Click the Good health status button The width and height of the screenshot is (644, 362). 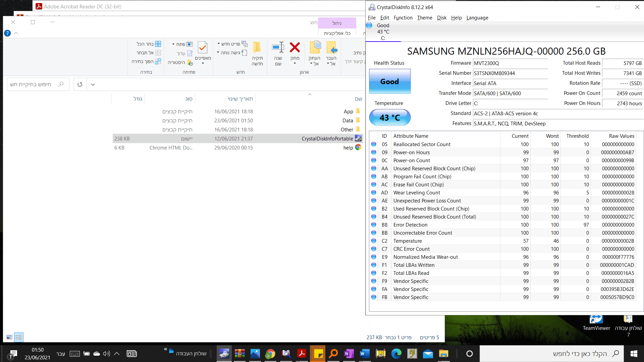point(389,81)
